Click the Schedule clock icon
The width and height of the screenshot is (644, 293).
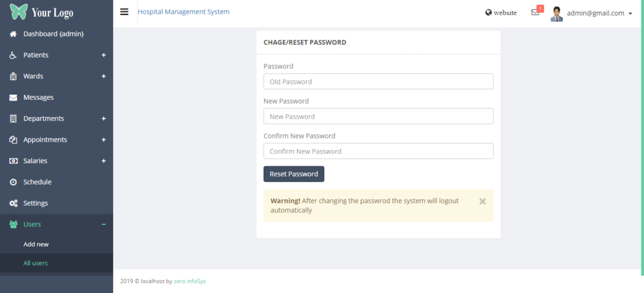tap(13, 182)
